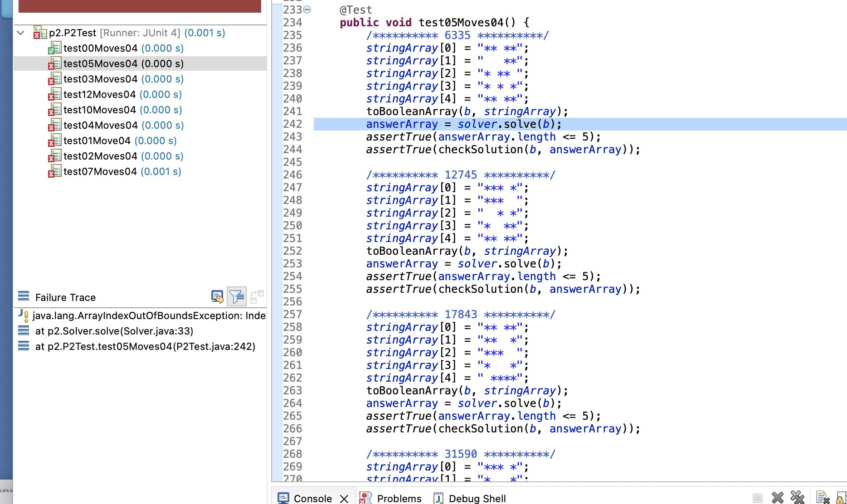
Task: Click the Failure Trace header label
Action: pyautogui.click(x=65, y=297)
